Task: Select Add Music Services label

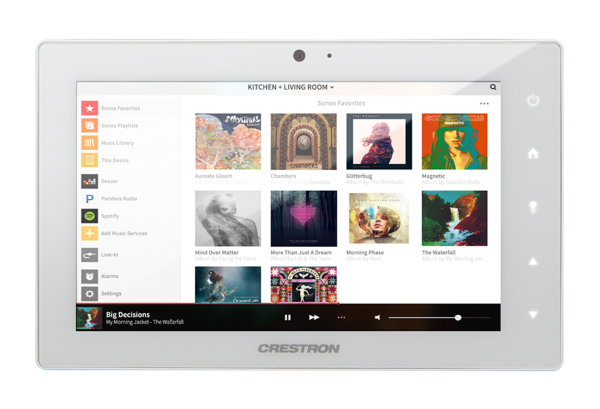Action: 124,233
